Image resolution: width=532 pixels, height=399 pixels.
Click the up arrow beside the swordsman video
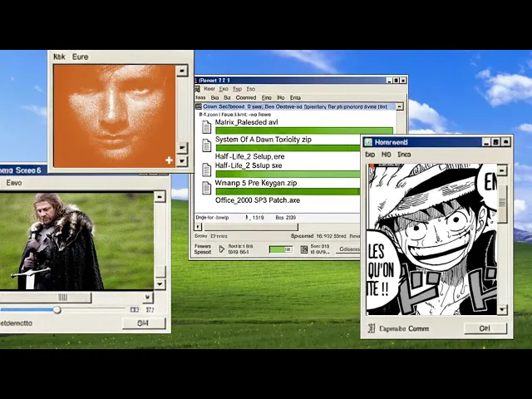click(x=160, y=197)
